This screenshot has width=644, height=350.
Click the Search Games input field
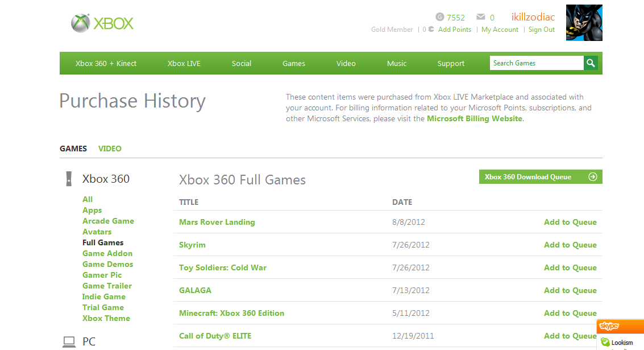coord(536,63)
